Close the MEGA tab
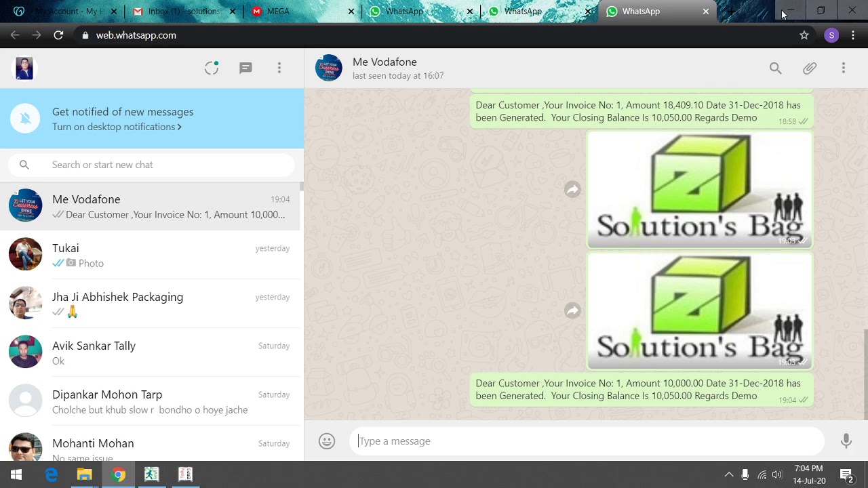The image size is (868, 488). click(x=351, y=12)
